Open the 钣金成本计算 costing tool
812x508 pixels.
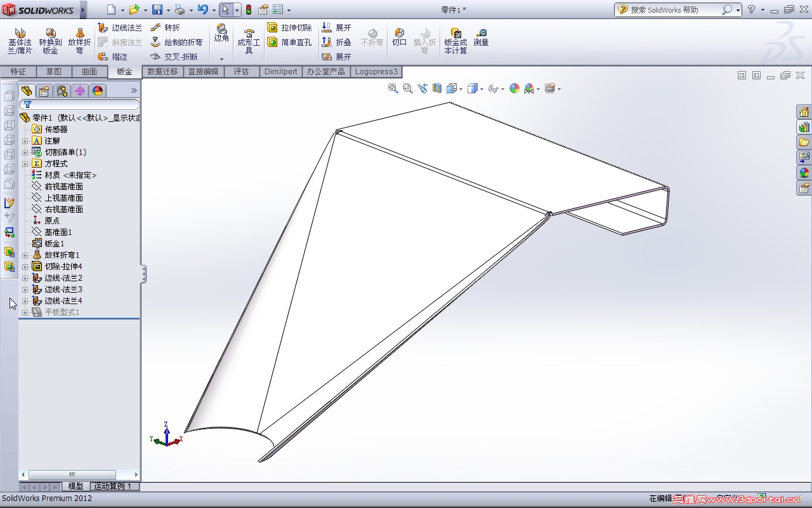click(455, 41)
